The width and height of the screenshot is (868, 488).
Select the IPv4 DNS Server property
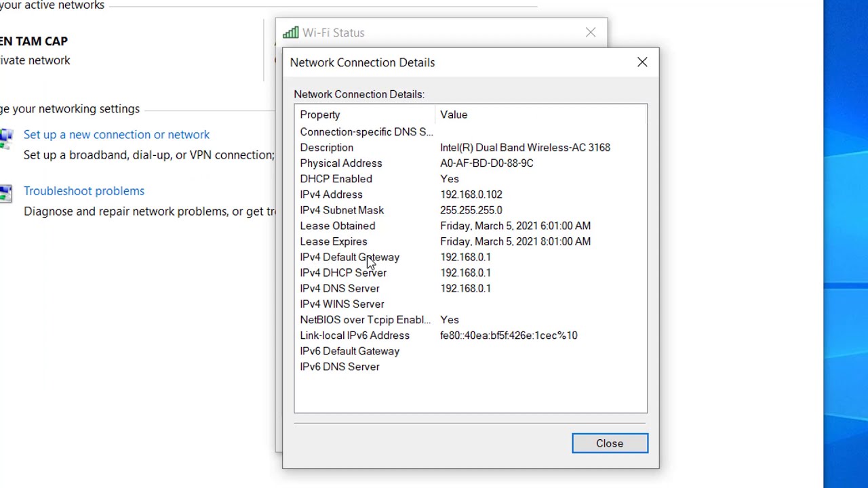click(340, 288)
